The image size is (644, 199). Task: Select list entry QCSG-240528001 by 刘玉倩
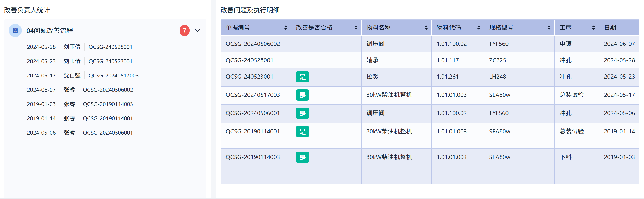point(79,47)
